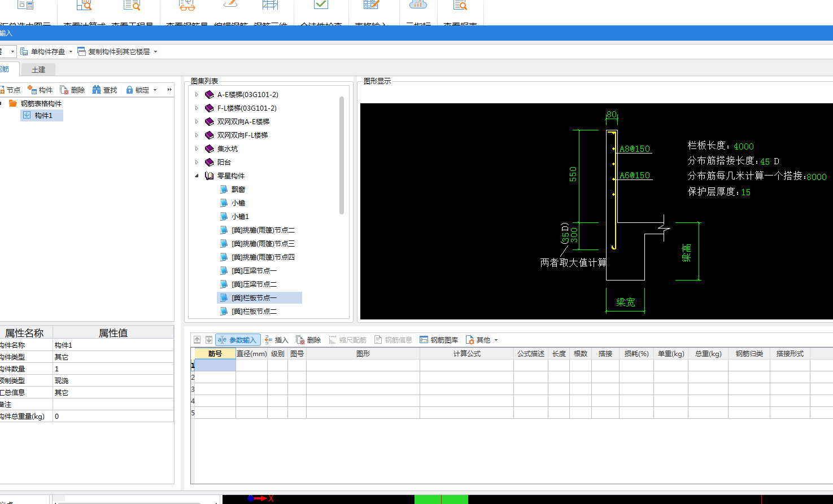Image resolution: width=833 pixels, height=504 pixels.
Task: Expand component toolbar overflow chevron
Action: click(x=169, y=90)
